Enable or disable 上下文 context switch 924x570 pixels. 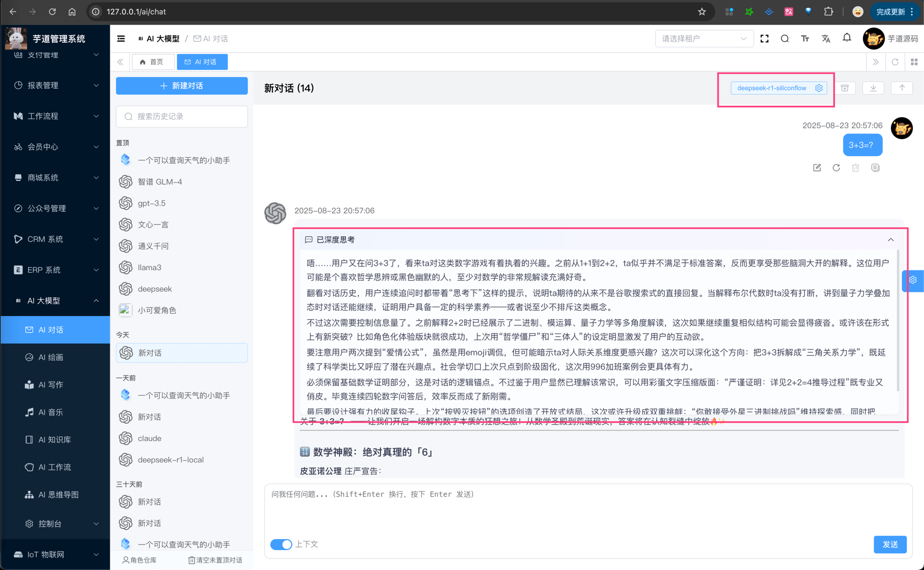[281, 544]
